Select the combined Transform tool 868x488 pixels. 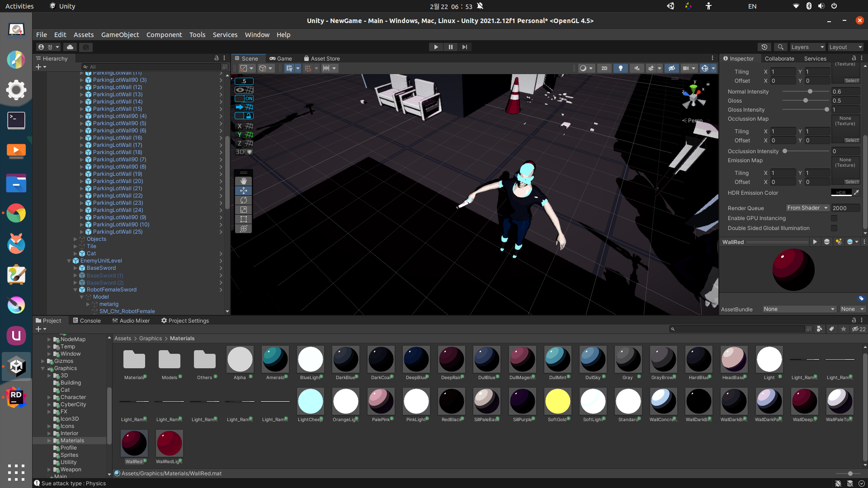pos(244,229)
